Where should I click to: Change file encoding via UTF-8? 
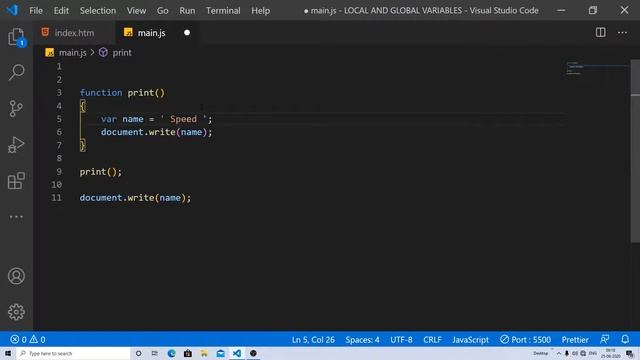(401, 340)
